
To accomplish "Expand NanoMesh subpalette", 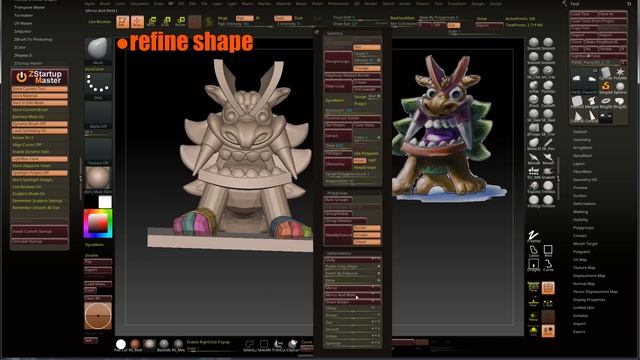I will [582, 156].
